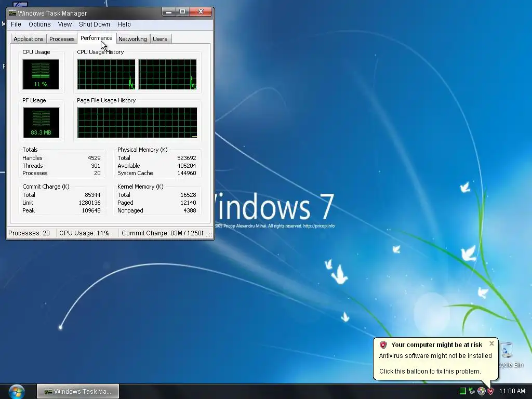The image size is (532, 399).
Task: Click the PF Usage gauge showing 83.3 MB
Action: pyautogui.click(x=41, y=123)
